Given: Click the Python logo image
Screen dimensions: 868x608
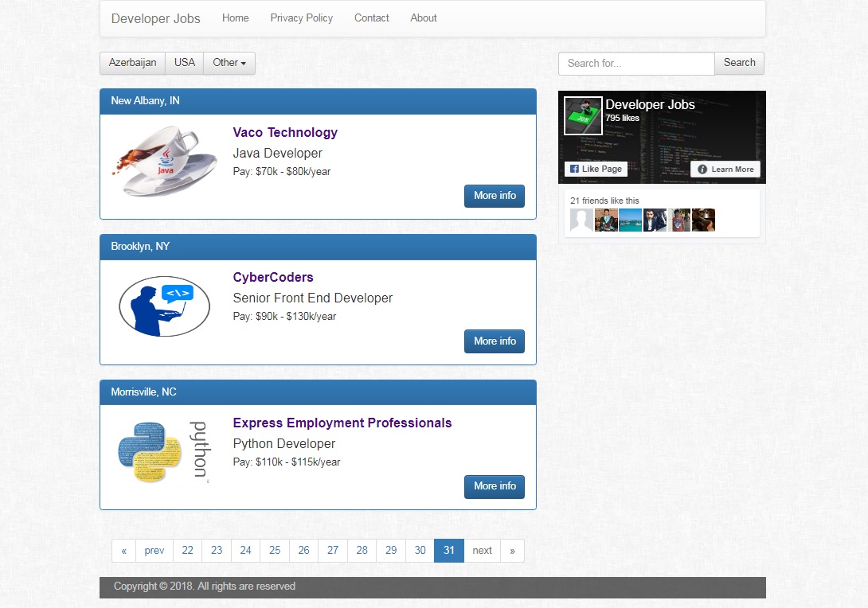Looking at the screenshot, I should tap(164, 452).
